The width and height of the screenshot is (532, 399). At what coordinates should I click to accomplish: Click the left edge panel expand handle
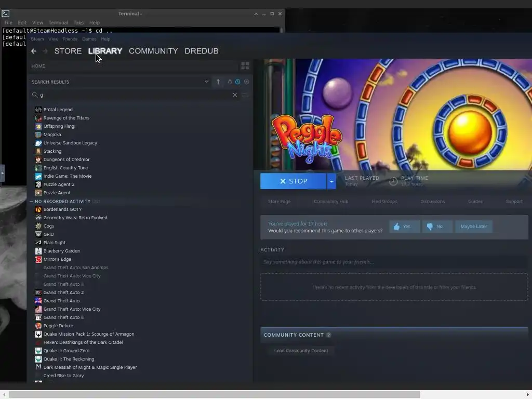tap(3, 173)
